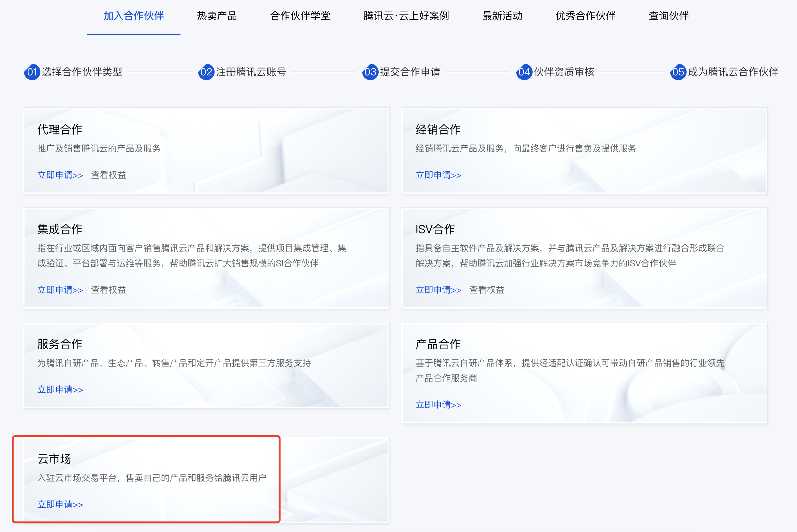Select the ISV合作 card title

[x=435, y=229]
